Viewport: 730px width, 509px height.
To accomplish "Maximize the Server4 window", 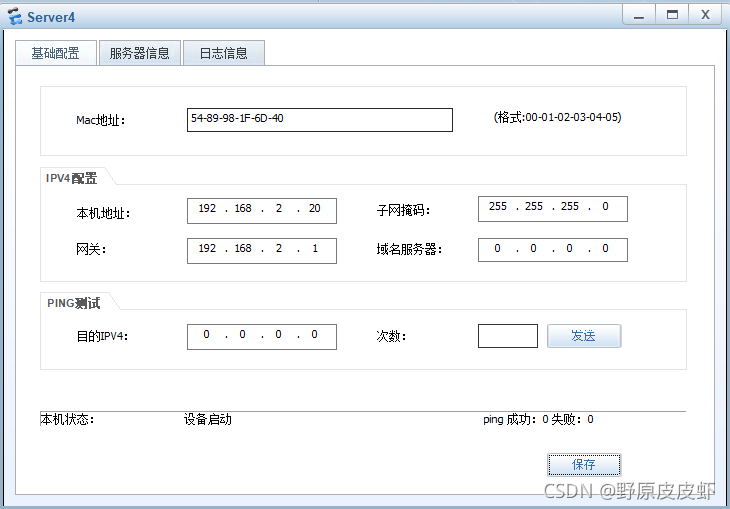I will click(x=672, y=15).
